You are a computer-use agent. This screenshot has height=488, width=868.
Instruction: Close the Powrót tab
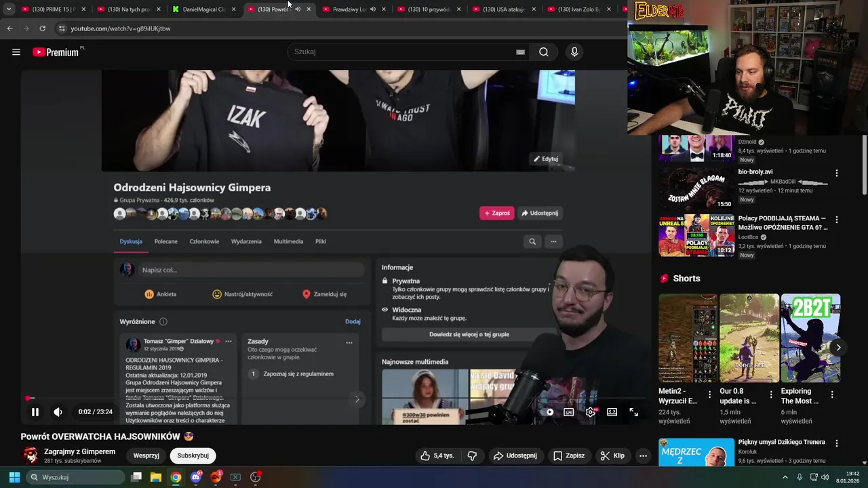[x=309, y=9]
